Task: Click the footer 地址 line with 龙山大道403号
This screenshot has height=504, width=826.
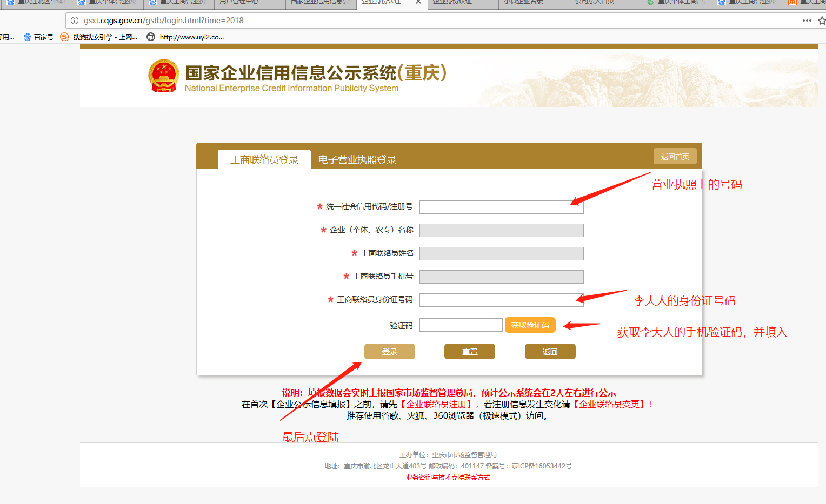Action: [x=448, y=466]
